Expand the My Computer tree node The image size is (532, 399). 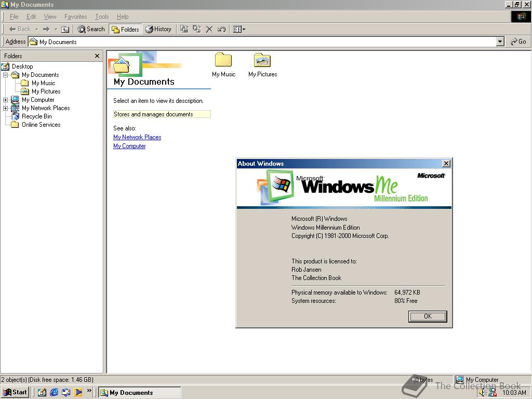[5, 100]
